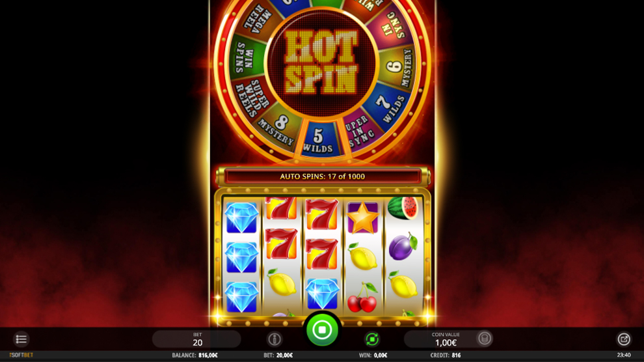Click the coin stack icon
The image size is (644, 362).
pos(484,339)
